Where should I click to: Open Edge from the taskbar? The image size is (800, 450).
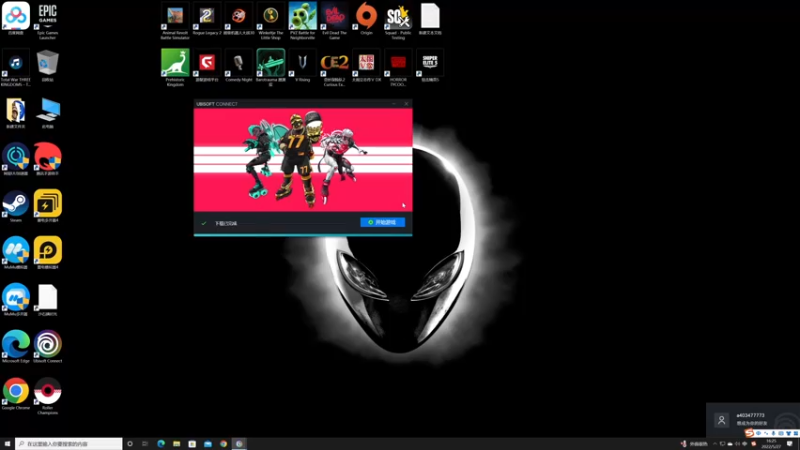[x=161, y=444]
